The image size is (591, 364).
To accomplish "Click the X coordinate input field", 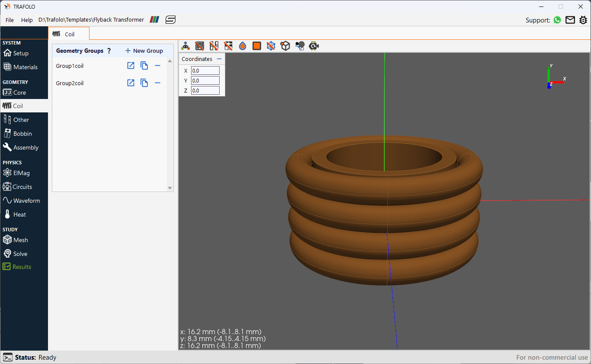I will 205,70.
